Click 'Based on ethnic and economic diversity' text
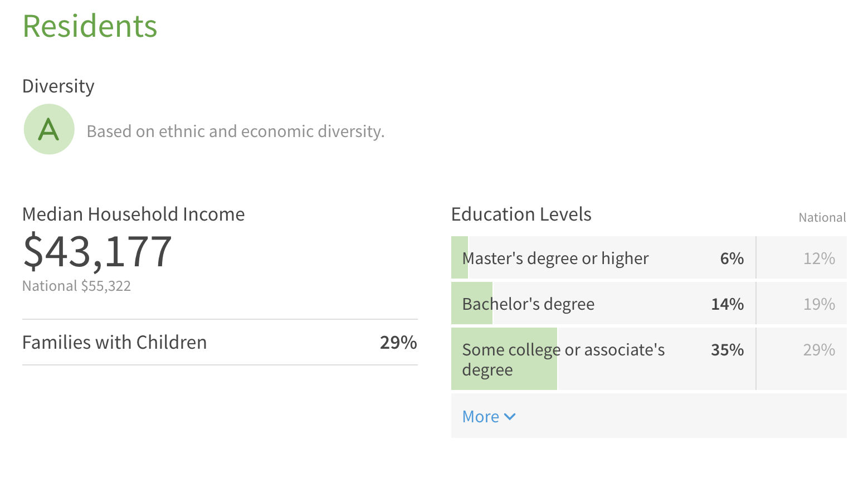Screen dimensions: 868x478 (x=236, y=131)
